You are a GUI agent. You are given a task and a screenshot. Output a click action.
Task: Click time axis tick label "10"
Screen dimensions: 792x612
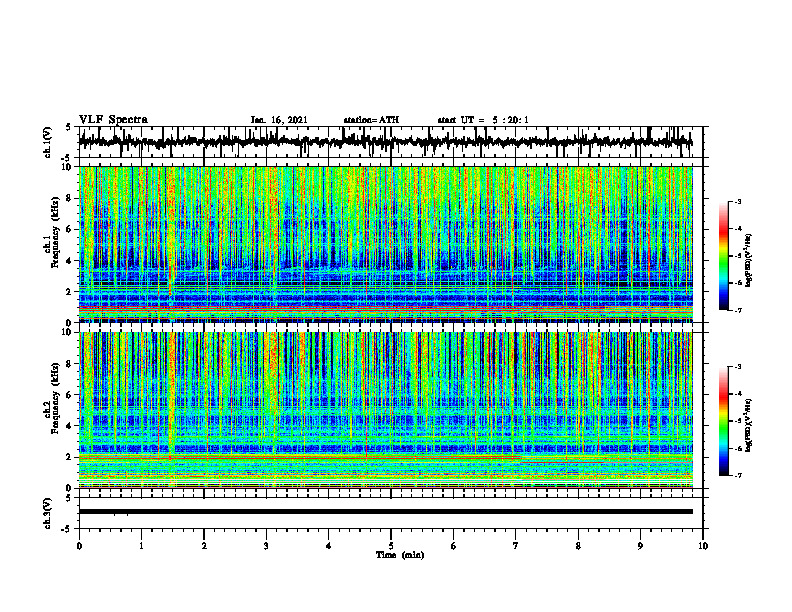[703, 546]
